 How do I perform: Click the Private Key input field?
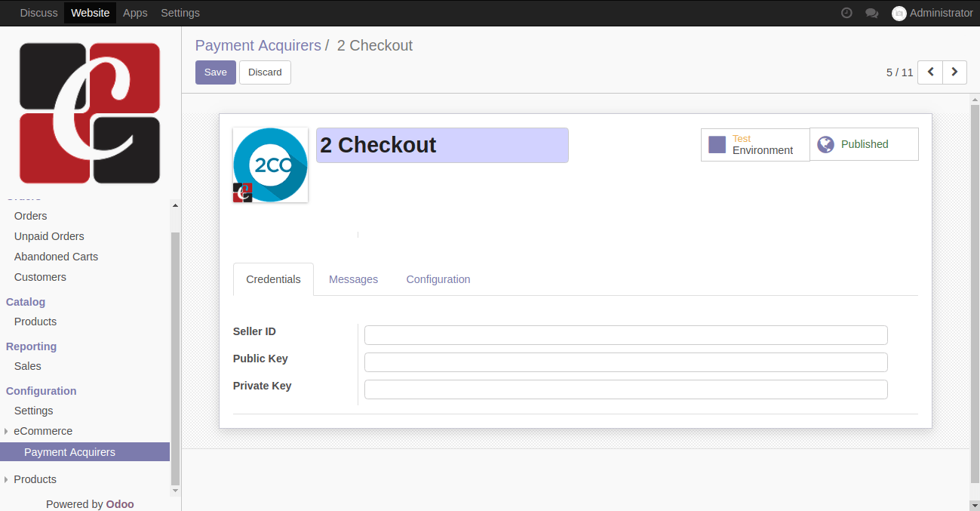pyautogui.click(x=625, y=389)
